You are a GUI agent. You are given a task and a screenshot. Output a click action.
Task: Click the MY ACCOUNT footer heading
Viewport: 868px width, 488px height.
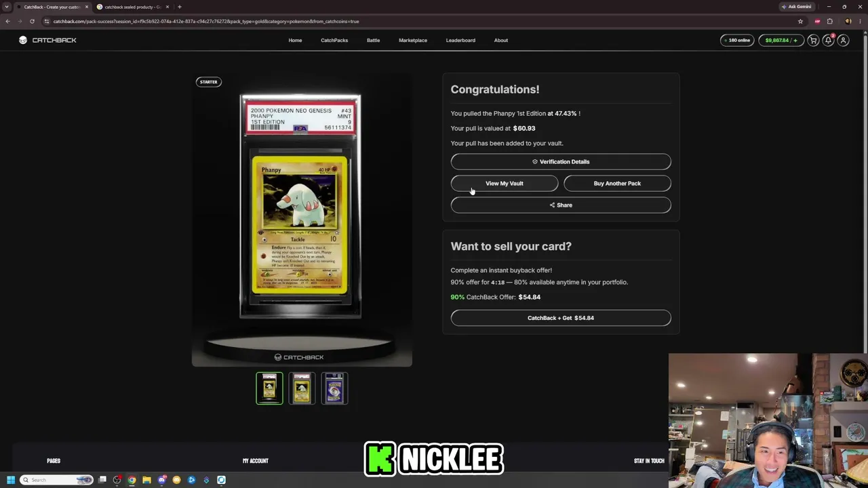[x=256, y=461]
